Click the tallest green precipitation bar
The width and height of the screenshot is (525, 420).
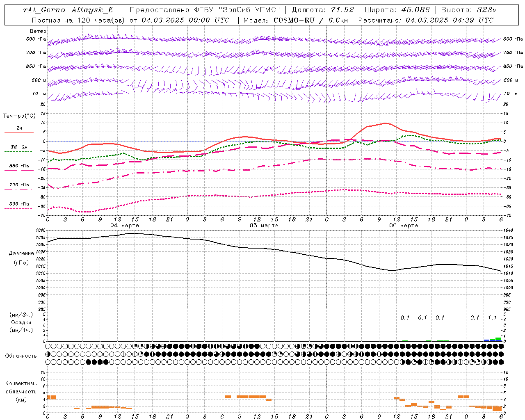tap(498, 339)
